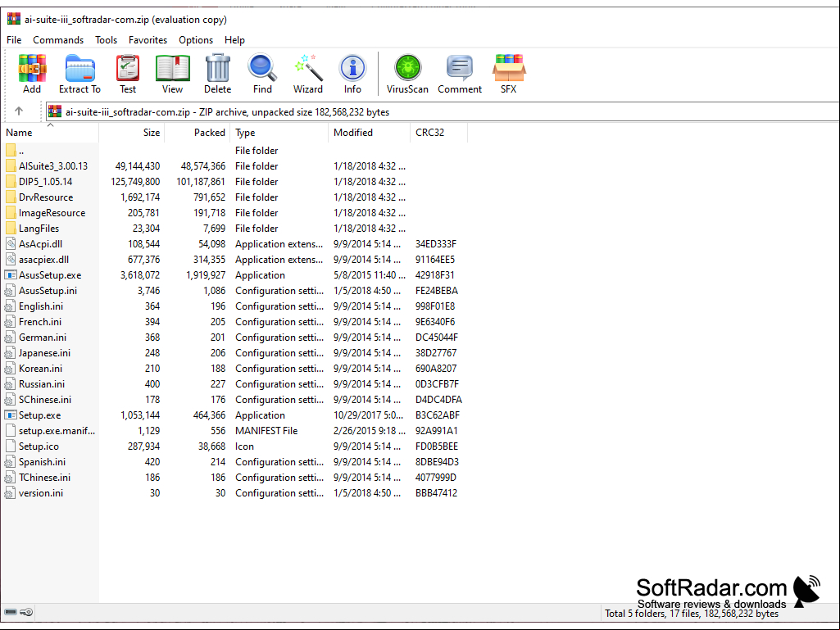
Task: Click the drive icon in status bar
Action: 10,612
